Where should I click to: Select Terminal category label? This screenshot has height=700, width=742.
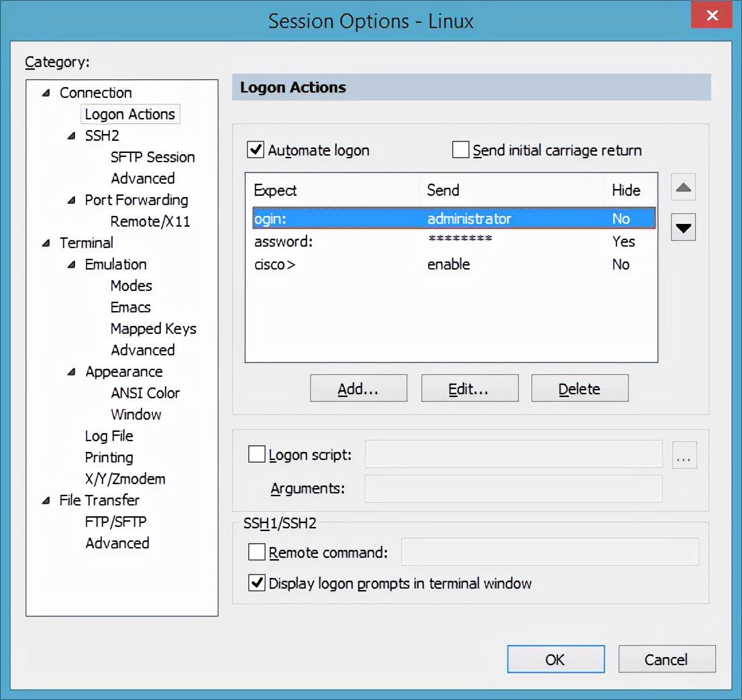86,243
